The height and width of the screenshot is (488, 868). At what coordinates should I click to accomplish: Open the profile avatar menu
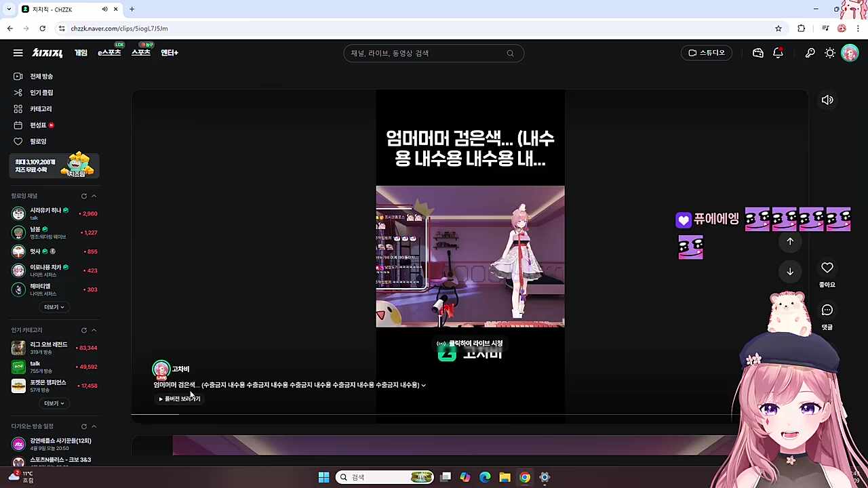850,53
